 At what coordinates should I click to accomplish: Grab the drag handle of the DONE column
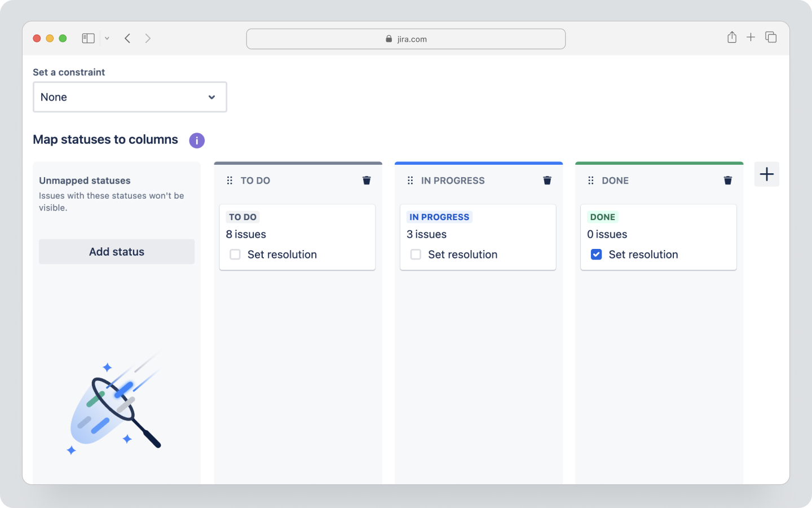click(590, 180)
